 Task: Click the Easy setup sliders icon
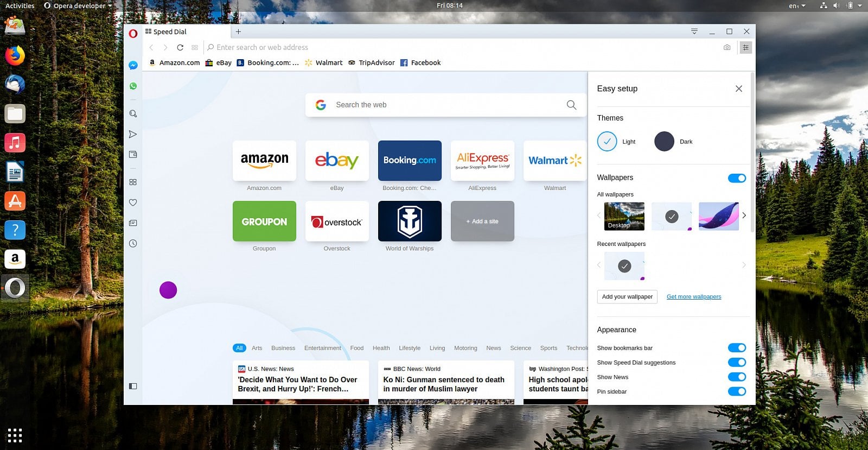(746, 47)
